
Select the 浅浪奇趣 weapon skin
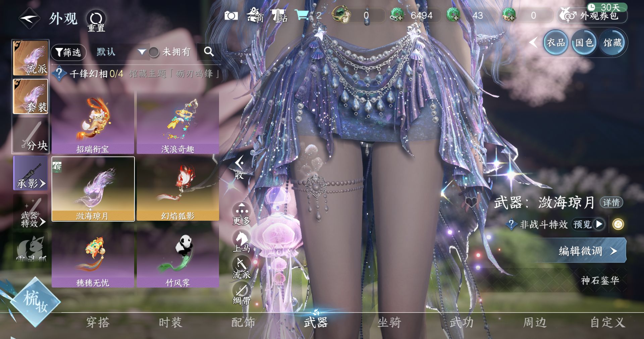(178, 123)
